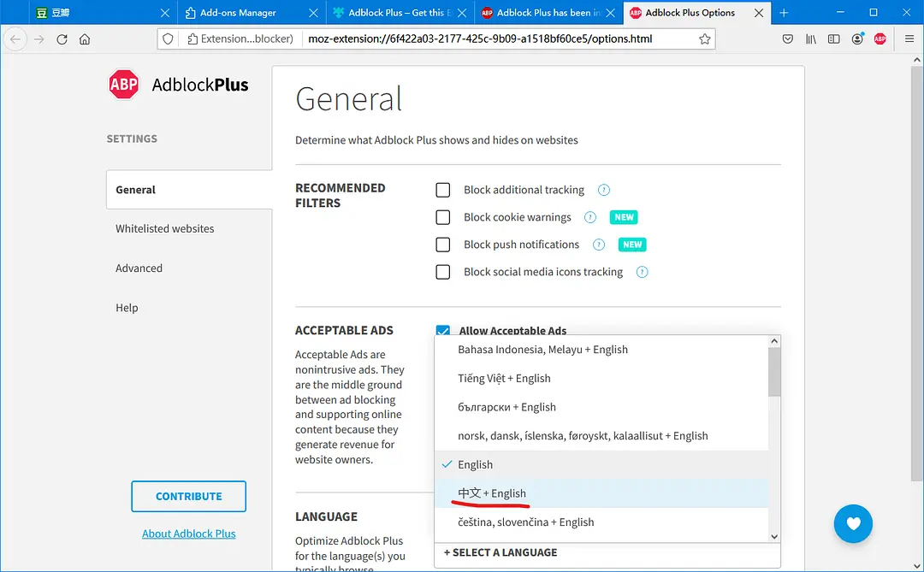
Task: Enable Block additional tracking checkbox
Action: (443, 190)
